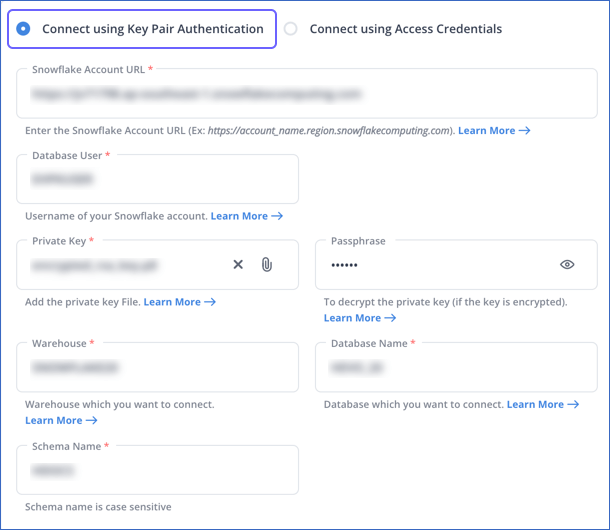Open Learn More for private key file

179,302
